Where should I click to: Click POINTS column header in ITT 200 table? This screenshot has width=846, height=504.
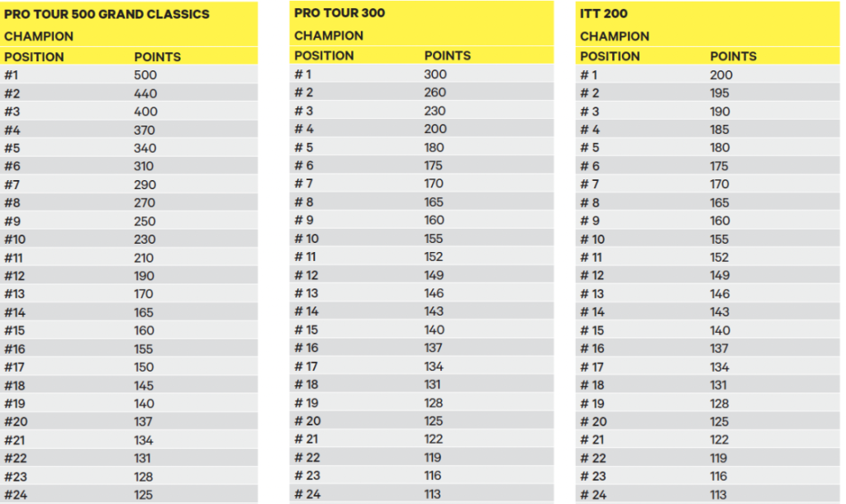click(x=733, y=56)
